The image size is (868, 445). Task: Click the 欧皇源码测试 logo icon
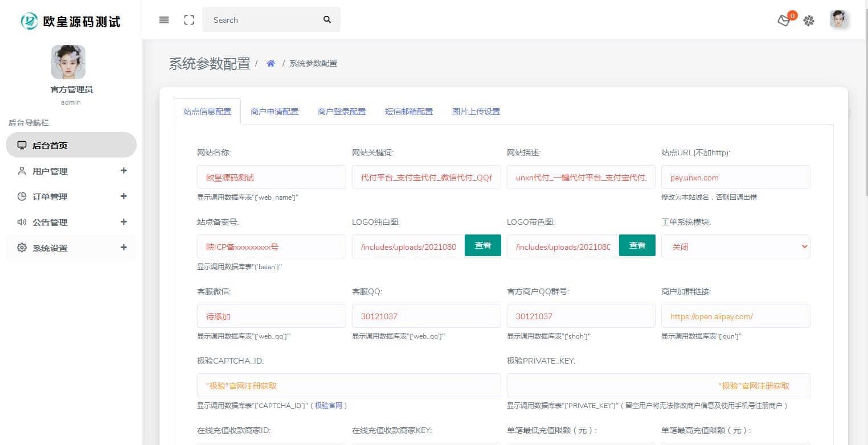29,22
